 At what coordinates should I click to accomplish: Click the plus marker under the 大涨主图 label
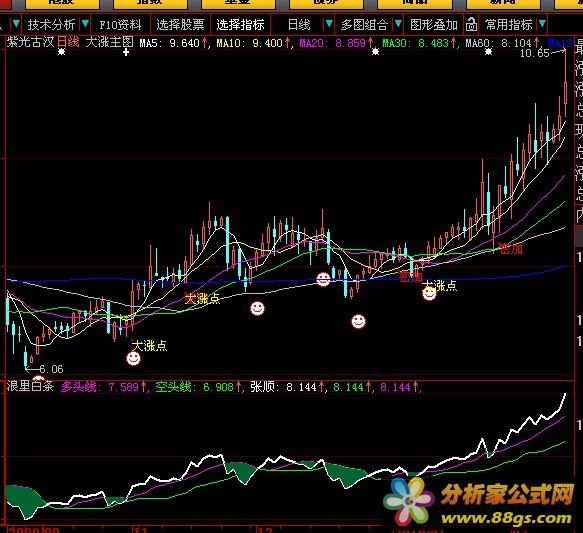[x=126, y=52]
